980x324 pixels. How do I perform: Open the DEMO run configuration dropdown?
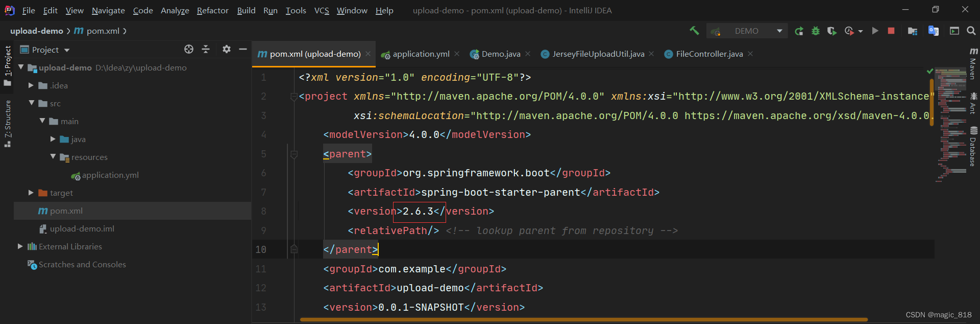(x=747, y=31)
